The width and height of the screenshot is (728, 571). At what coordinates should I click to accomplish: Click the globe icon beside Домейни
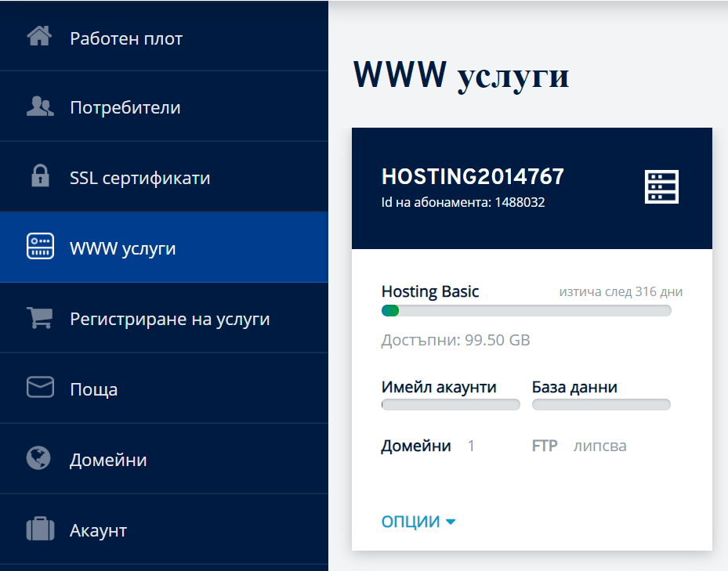click(x=38, y=458)
